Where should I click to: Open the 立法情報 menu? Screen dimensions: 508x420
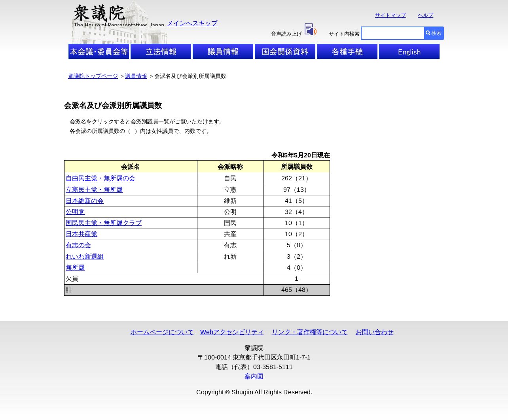click(x=161, y=51)
